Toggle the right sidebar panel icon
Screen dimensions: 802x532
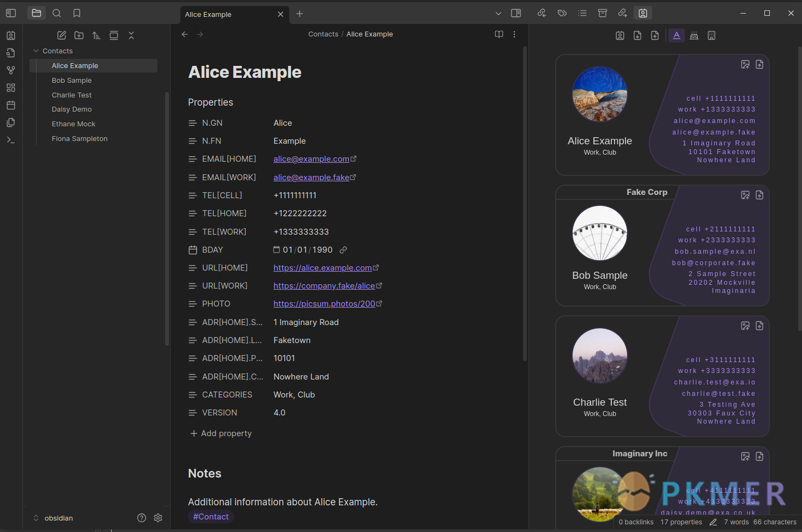click(516, 13)
